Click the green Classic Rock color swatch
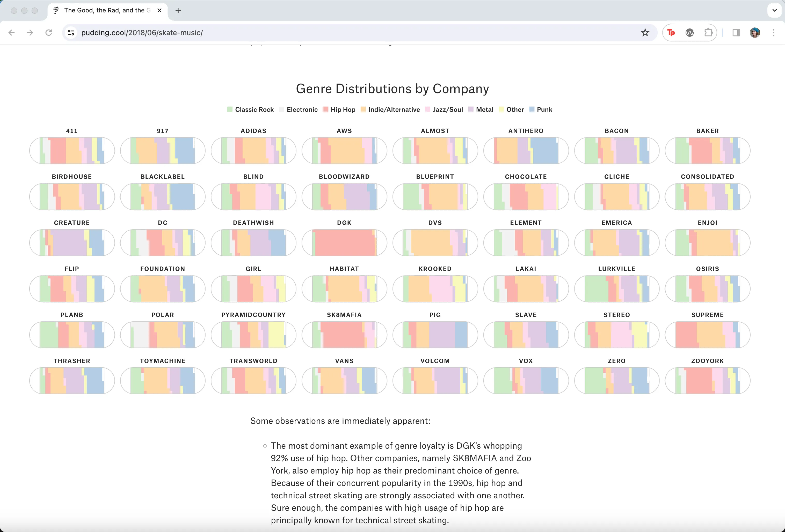 [230, 109]
